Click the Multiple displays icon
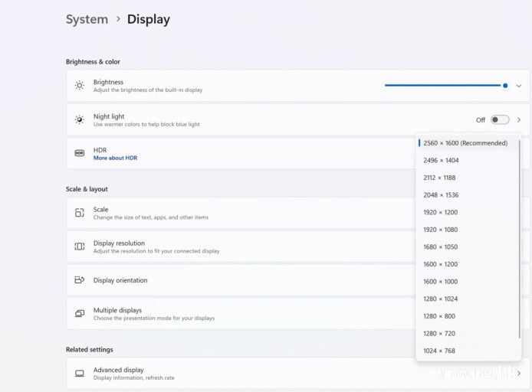 click(x=79, y=314)
